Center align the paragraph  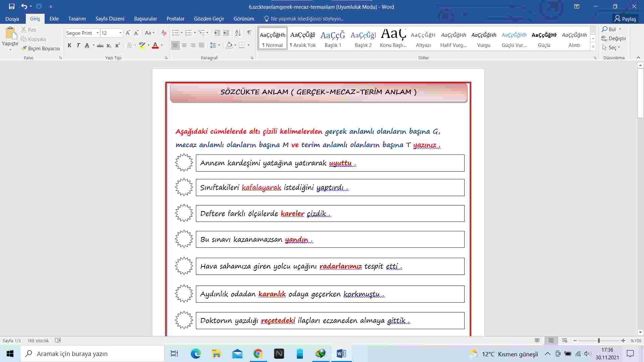pos(184,45)
